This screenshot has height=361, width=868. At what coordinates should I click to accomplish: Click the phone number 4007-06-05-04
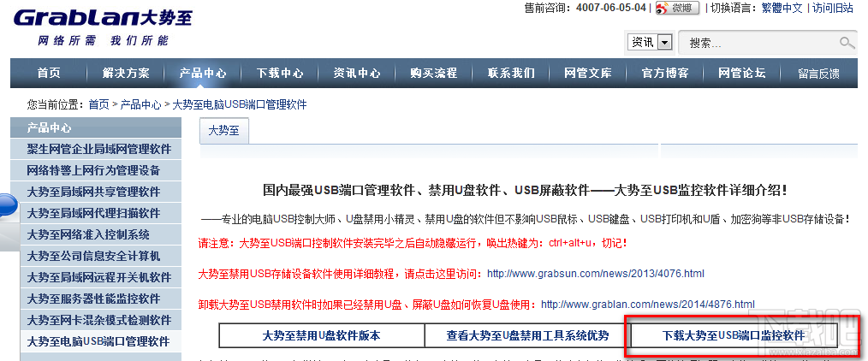[610, 8]
